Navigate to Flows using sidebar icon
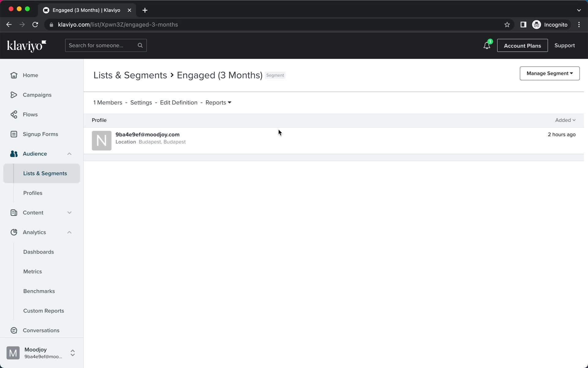This screenshot has height=368, width=588. click(x=13, y=114)
